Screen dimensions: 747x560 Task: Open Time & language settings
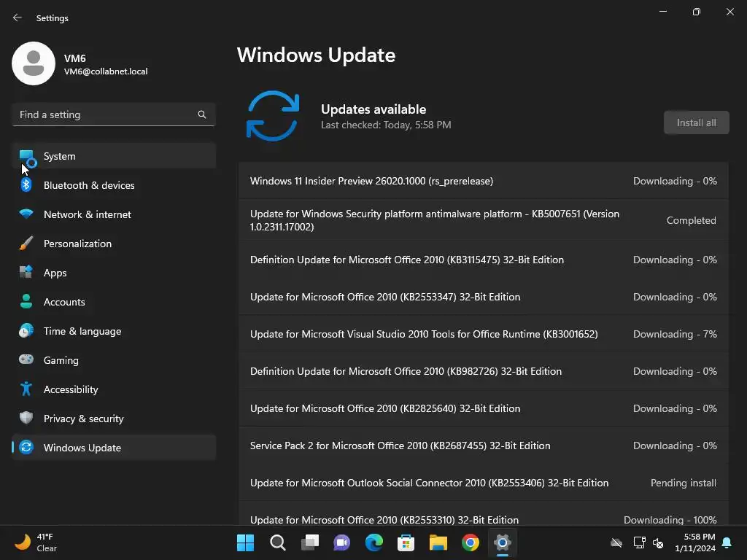tap(114, 330)
